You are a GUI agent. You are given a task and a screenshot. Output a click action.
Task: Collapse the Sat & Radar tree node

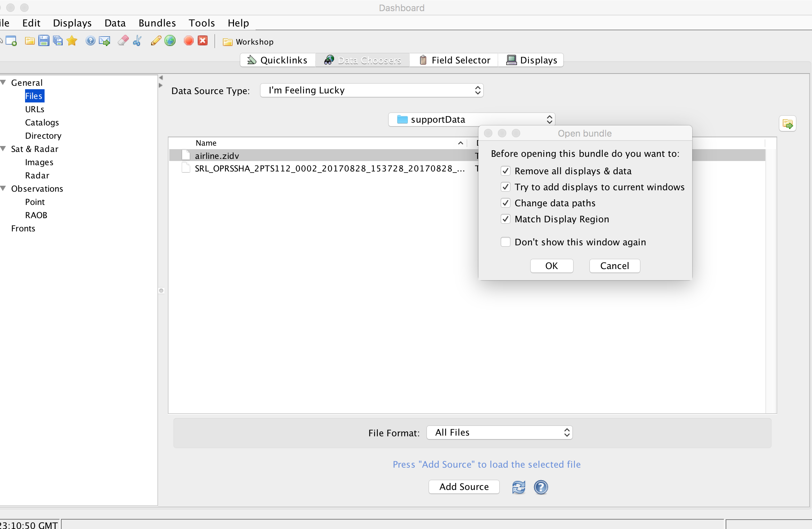click(x=3, y=149)
